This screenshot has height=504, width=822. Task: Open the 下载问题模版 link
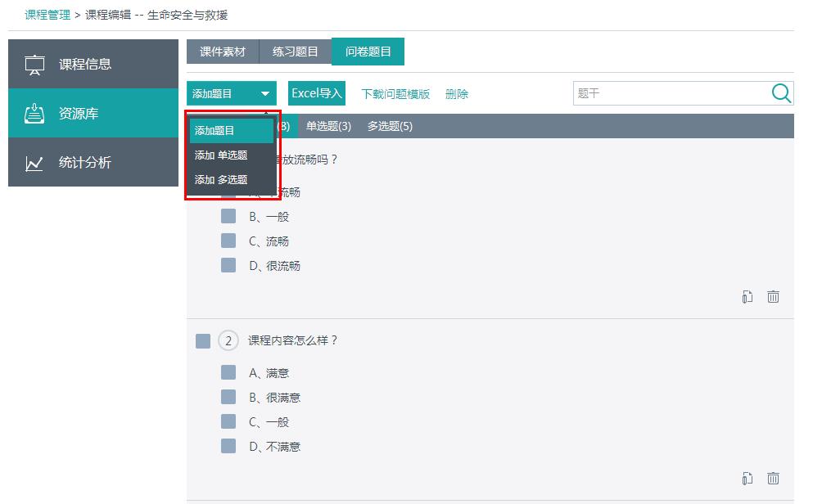[x=395, y=94]
